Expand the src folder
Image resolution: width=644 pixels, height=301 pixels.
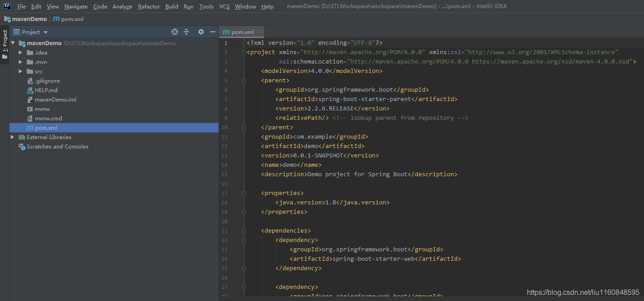click(21, 72)
